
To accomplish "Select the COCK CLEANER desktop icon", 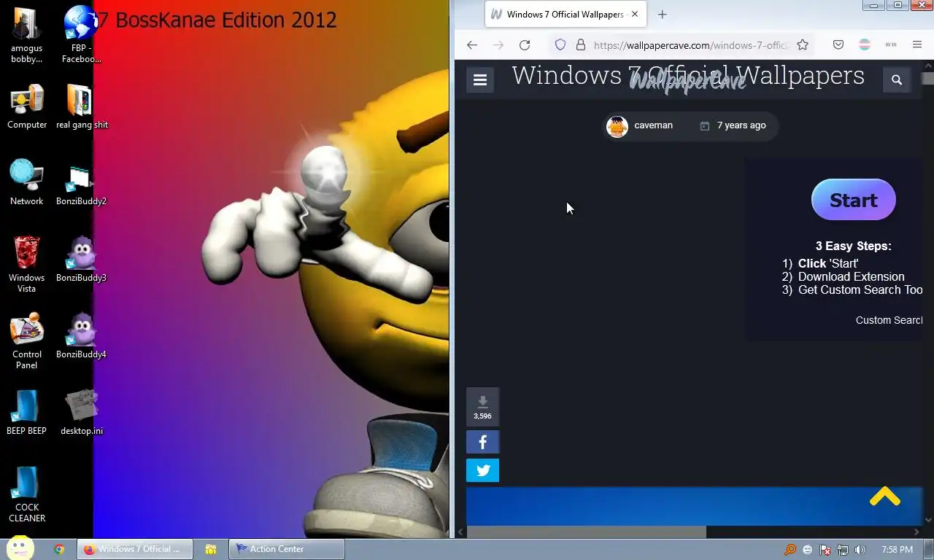I will coord(26,494).
